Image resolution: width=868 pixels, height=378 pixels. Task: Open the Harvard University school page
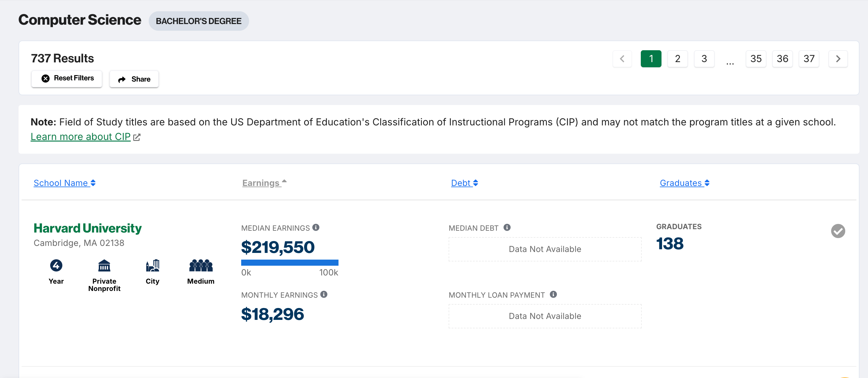(x=88, y=228)
